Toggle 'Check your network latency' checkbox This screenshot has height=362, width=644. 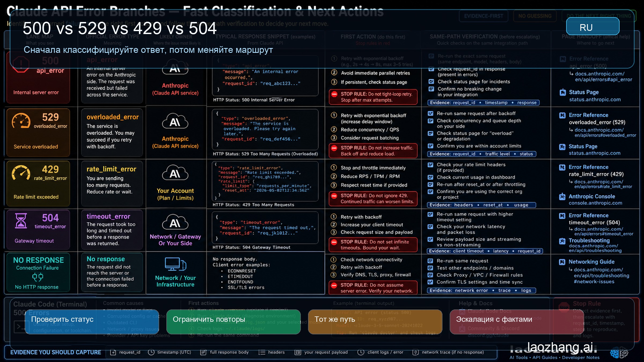pos(430,227)
